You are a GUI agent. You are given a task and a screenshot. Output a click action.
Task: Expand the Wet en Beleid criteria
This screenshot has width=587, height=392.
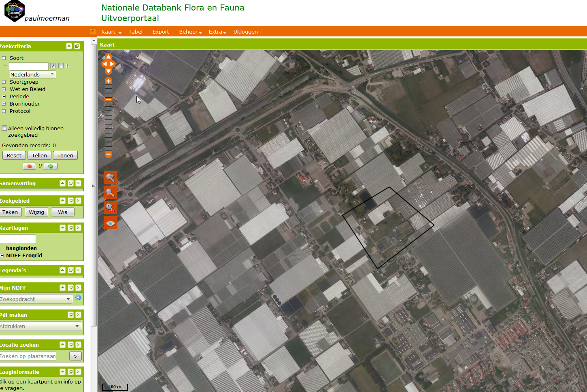(x=4, y=89)
